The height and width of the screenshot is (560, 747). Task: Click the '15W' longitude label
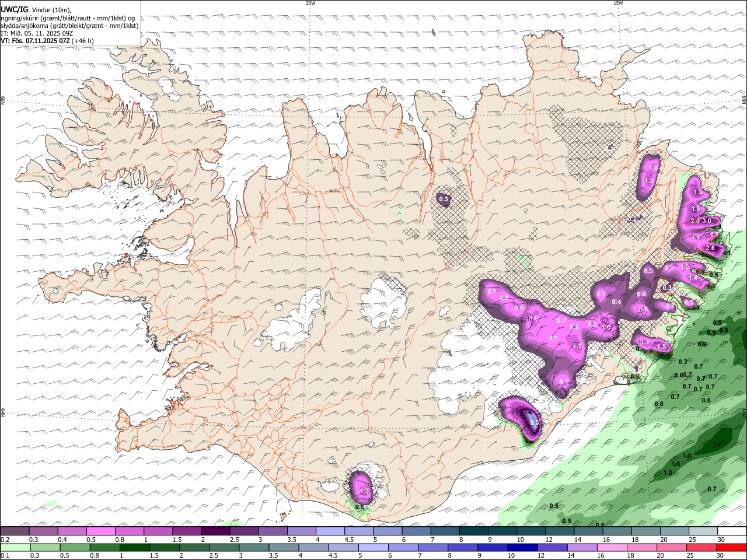tap(618, 3)
